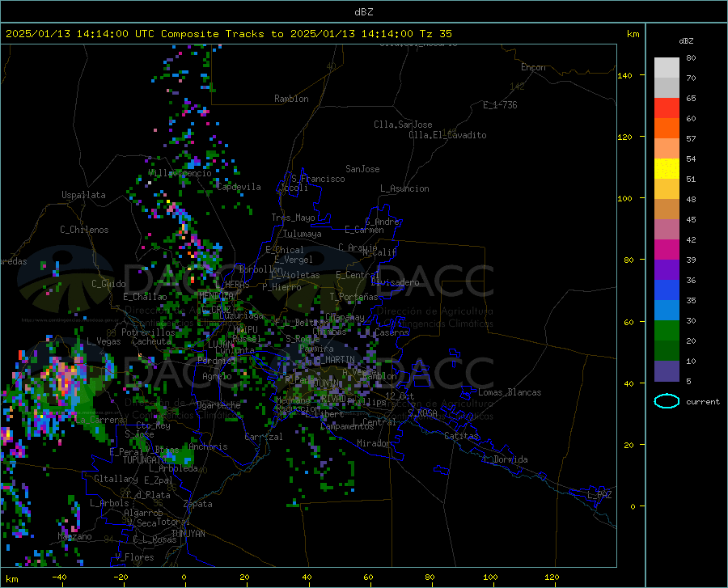The image size is (728, 588).
Task: Click the 'Cacheuta' map label
Action: tap(151, 341)
